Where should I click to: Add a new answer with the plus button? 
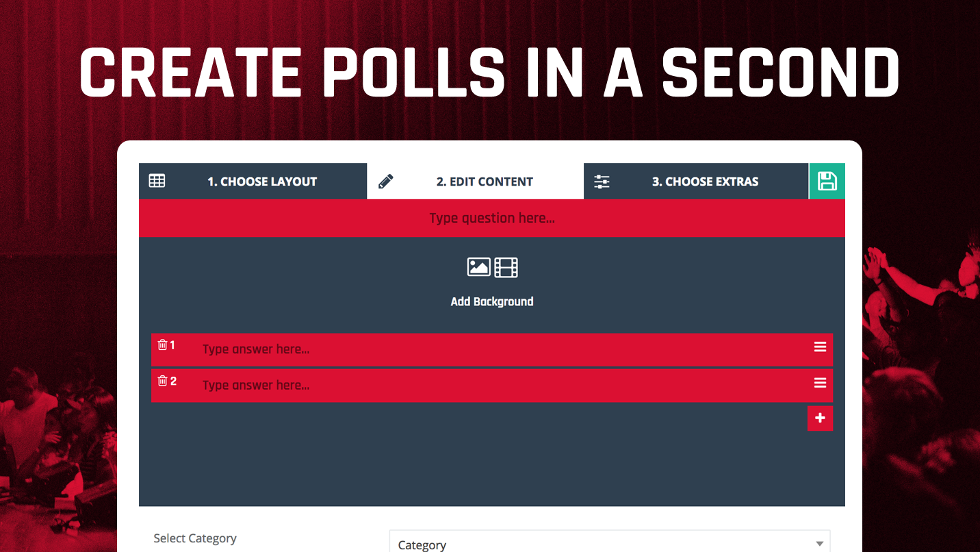click(820, 418)
